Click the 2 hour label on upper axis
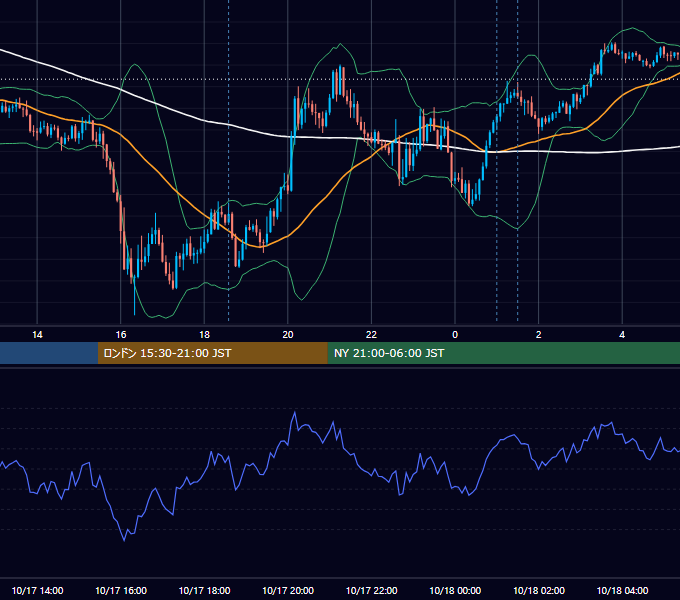The image size is (680, 600). 539,335
